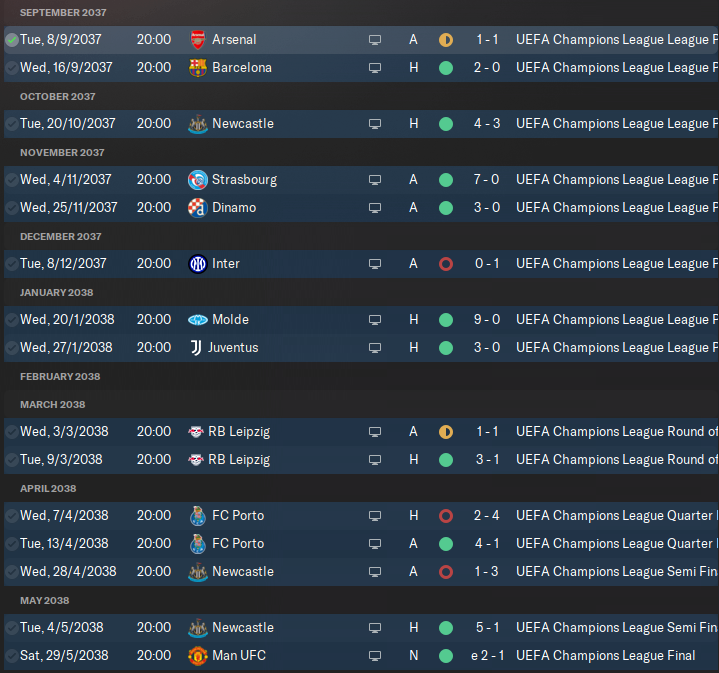
Task: Click the Strasbourg club logo
Action: point(198,180)
